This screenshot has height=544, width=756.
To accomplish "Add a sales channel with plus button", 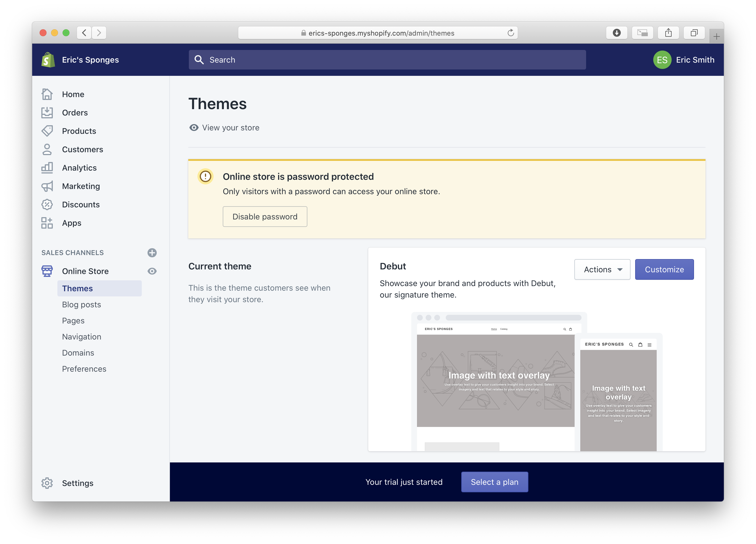I will 152,252.
